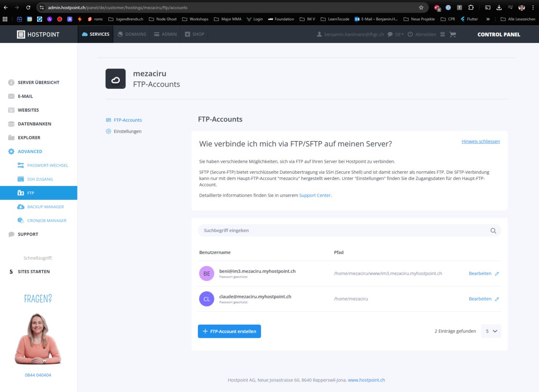Switch to the SHOP tab
Viewport: 539px width, 392px height.
(x=195, y=34)
